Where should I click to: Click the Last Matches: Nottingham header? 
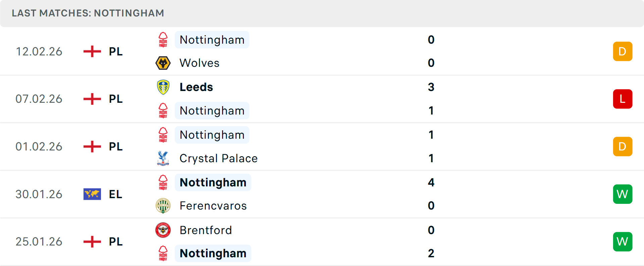click(88, 13)
